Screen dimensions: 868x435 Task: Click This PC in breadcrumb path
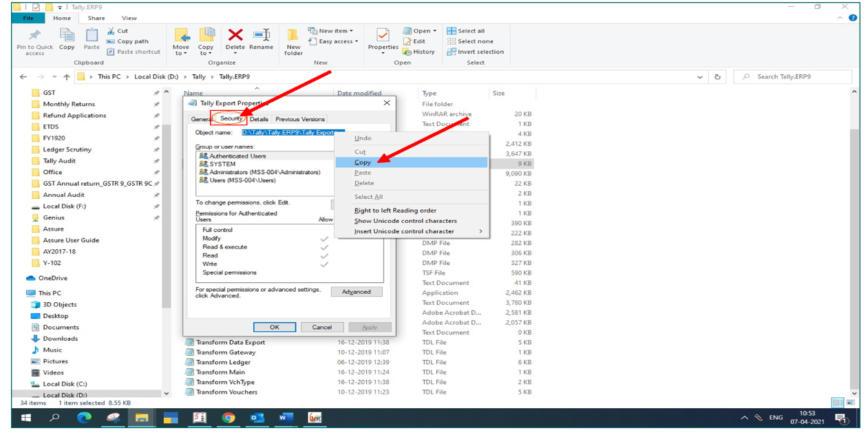click(109, 77)
